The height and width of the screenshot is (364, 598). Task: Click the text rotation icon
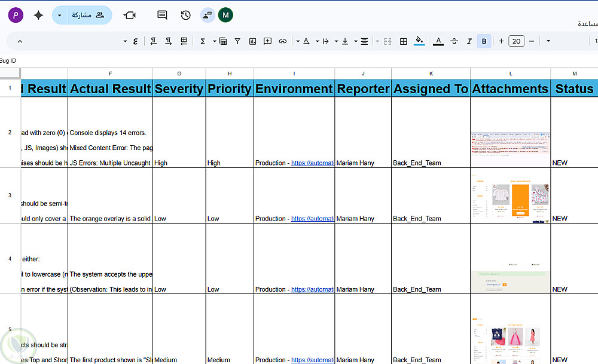click(x=306, y=41)
